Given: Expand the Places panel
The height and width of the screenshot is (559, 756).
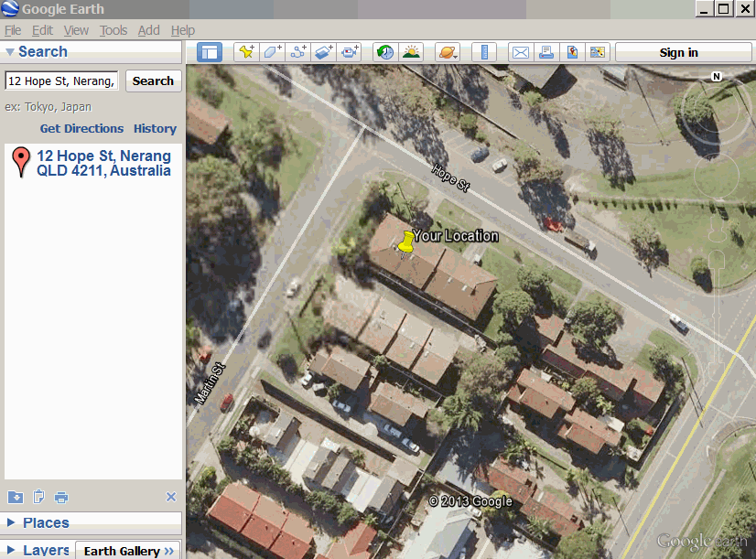Looking at the screenshot, I should tap(46, 523).
